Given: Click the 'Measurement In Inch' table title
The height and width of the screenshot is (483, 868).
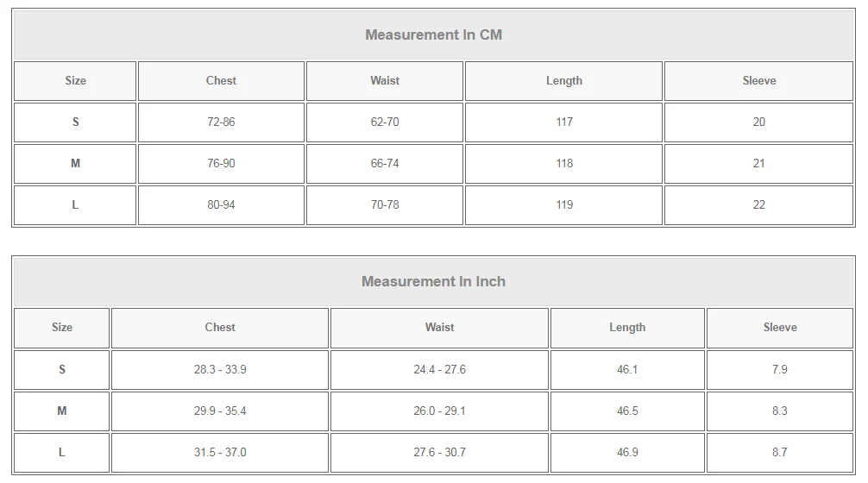Looking at the screenshot, I should (x=433, y=282).
